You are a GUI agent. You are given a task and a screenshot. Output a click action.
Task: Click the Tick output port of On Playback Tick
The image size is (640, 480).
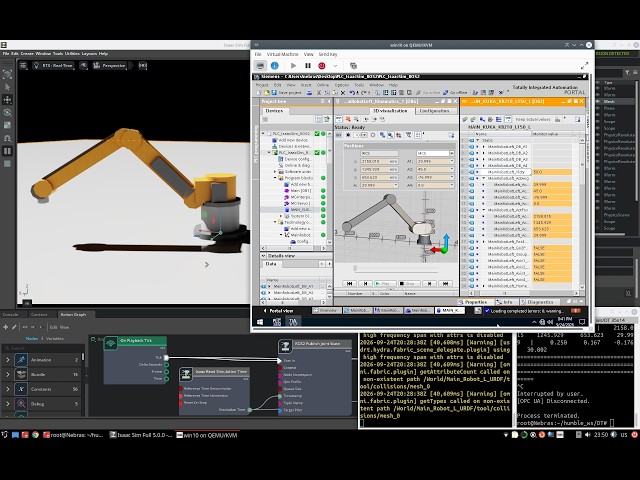click(x=166, y=358)
